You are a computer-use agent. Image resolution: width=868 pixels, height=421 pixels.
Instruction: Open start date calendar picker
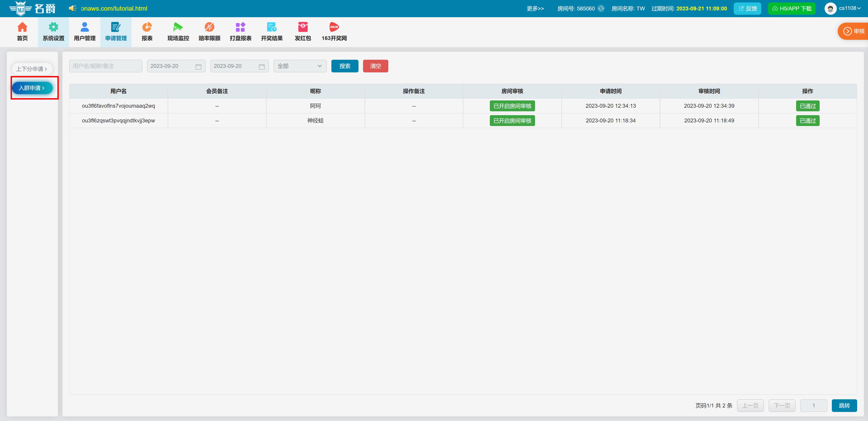point(198,67)
